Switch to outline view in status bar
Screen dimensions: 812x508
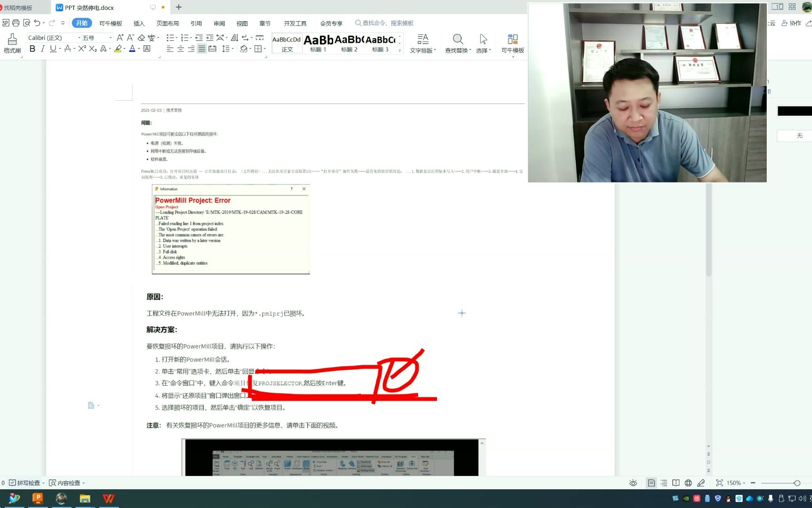pos(664,483)
